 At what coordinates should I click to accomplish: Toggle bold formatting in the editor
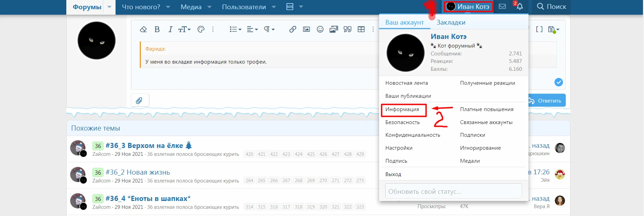(157, 29)
